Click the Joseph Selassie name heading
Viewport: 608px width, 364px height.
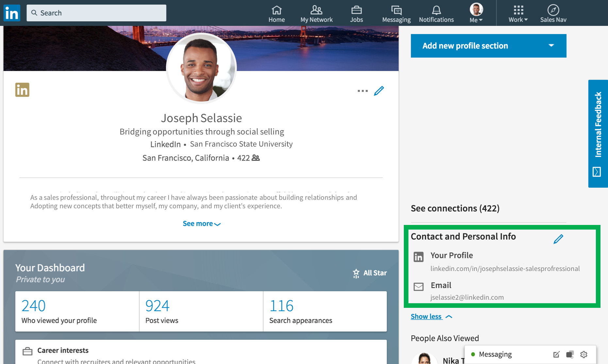point(201,118)
